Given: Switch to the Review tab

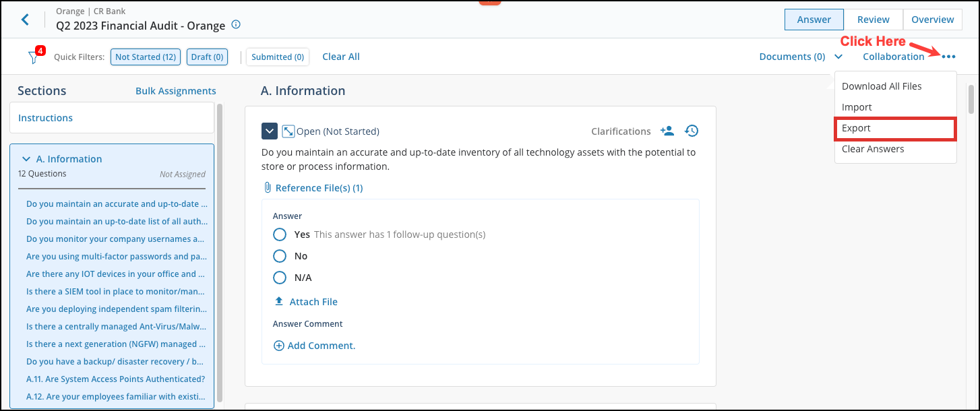Looking at the screenshot, I should [x=874, y=20].
